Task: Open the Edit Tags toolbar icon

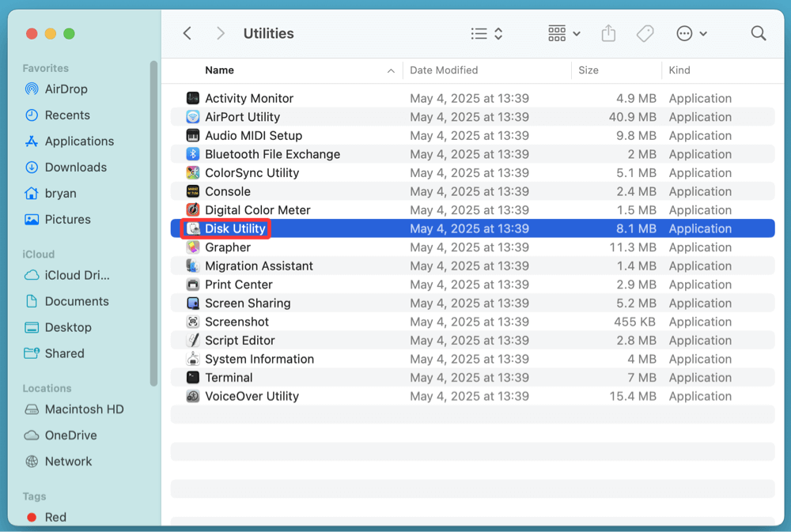Action: tap(645, 33)
